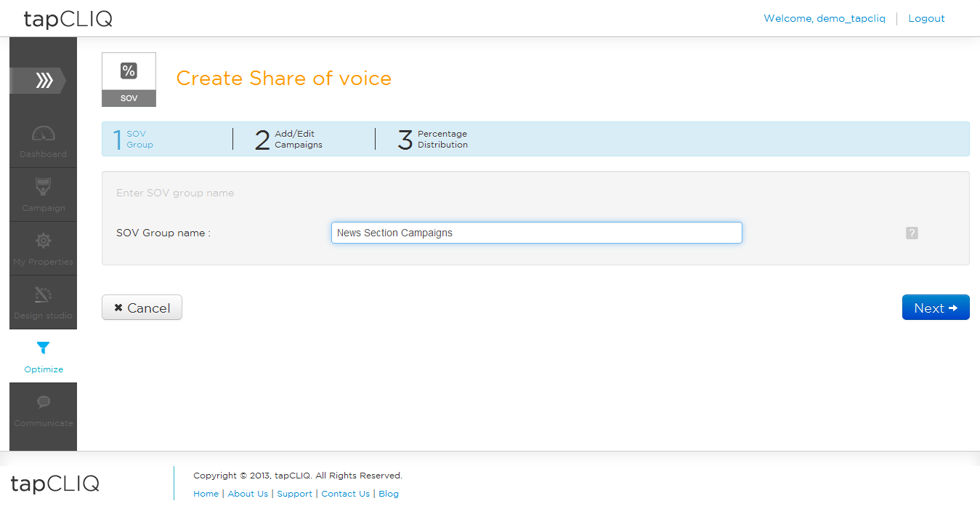Viewport: 980px width, 517px height.
Task: Click Welcome, demo_tapcliq link
Action: (825, 18)
